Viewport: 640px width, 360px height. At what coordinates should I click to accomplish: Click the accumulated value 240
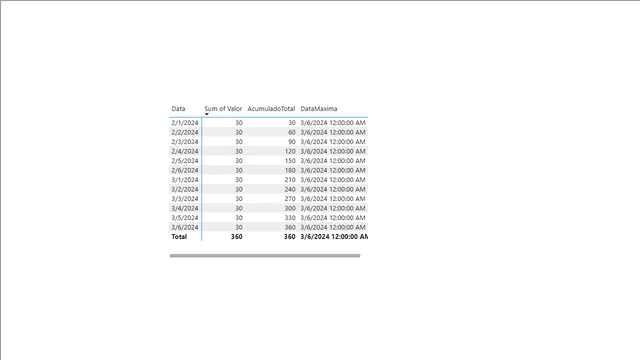click(290, 189)
